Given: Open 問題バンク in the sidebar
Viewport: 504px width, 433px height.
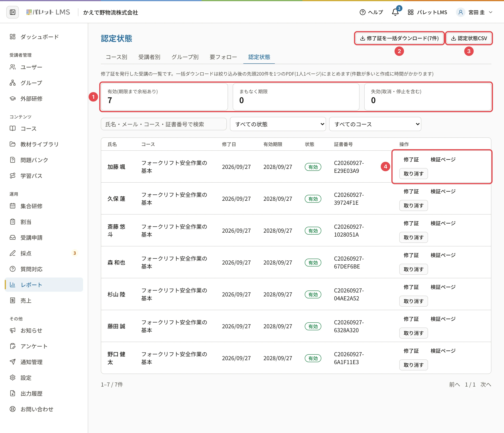Looking at the screenshot, I should (44, 160).
